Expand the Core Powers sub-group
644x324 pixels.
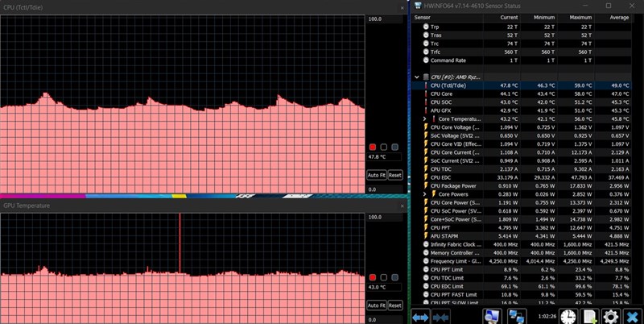click(x=425, y=194)
